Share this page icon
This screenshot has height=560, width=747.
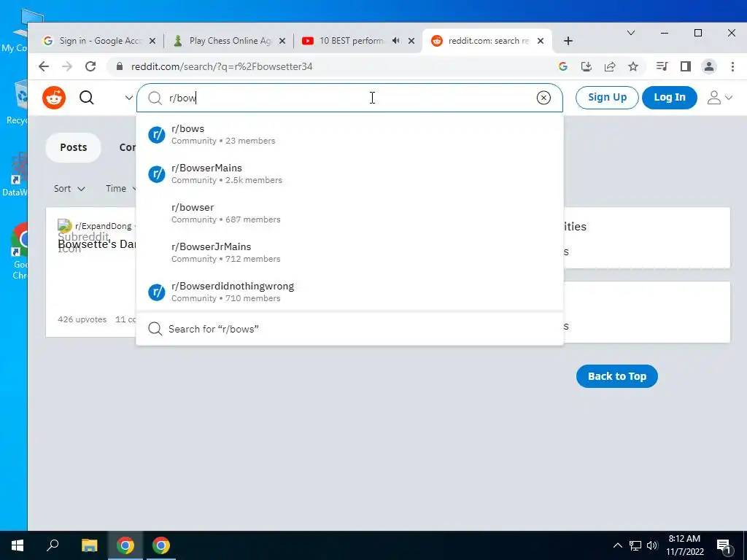pyautogui.click(x=610, y=66)
